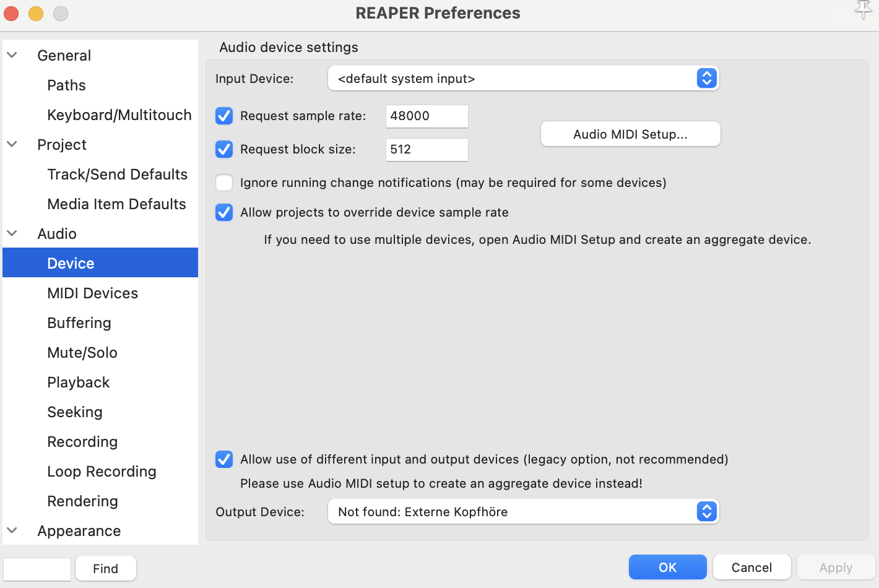Open MIDI Devices preferences
This screenshot has height=588, width=879.
[93, 293]
